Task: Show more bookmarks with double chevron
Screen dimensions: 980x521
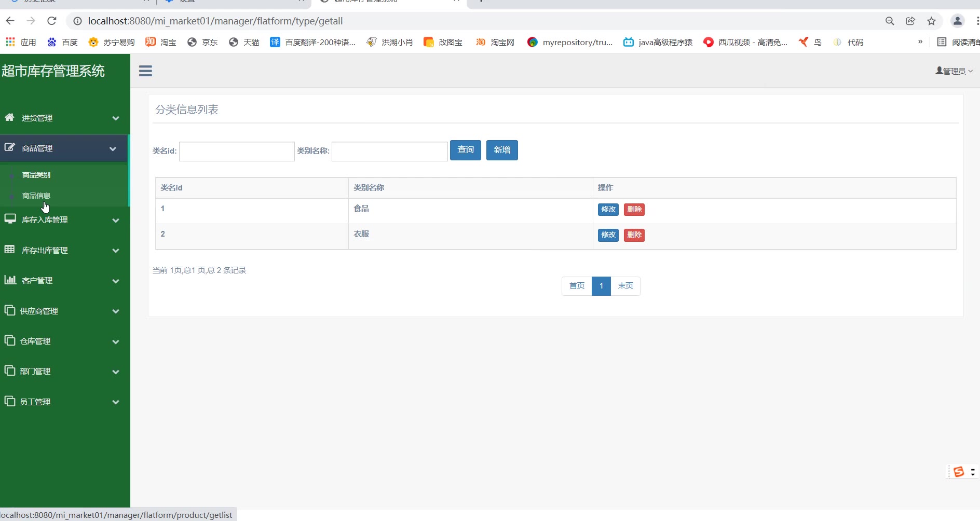Action: pos(920,42)
